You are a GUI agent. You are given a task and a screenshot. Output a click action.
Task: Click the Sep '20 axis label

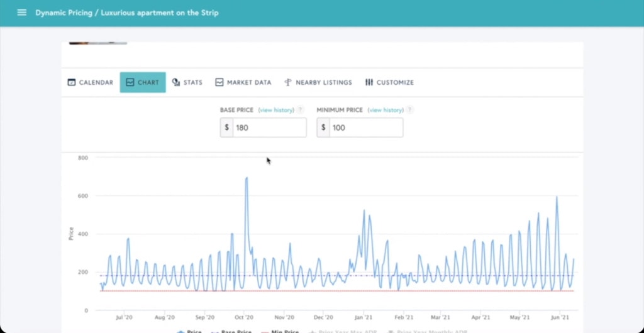(x=204, y=317)
